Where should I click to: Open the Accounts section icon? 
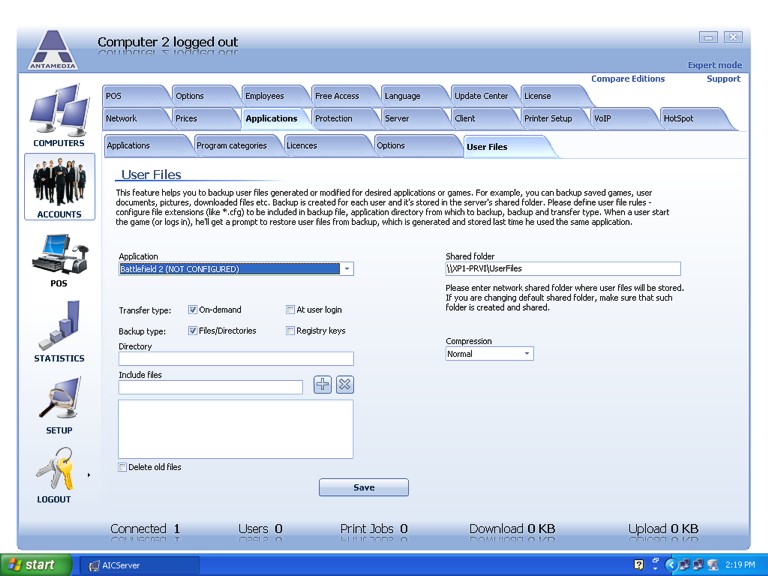[59, 187]
